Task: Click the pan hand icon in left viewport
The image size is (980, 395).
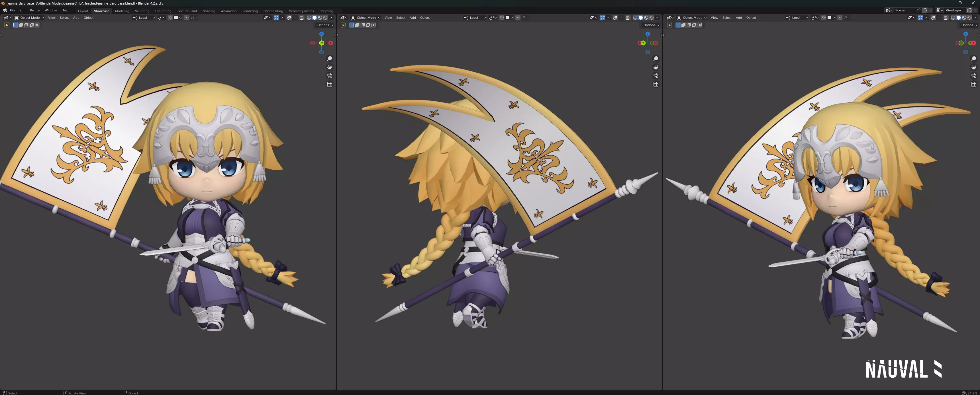Action: 329,67
